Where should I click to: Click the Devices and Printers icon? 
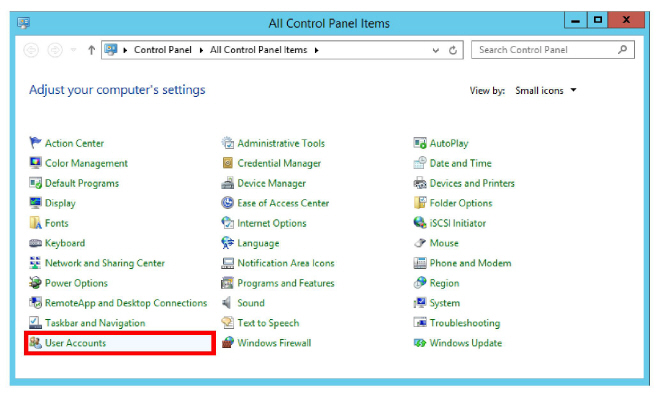tap(420, 183)
